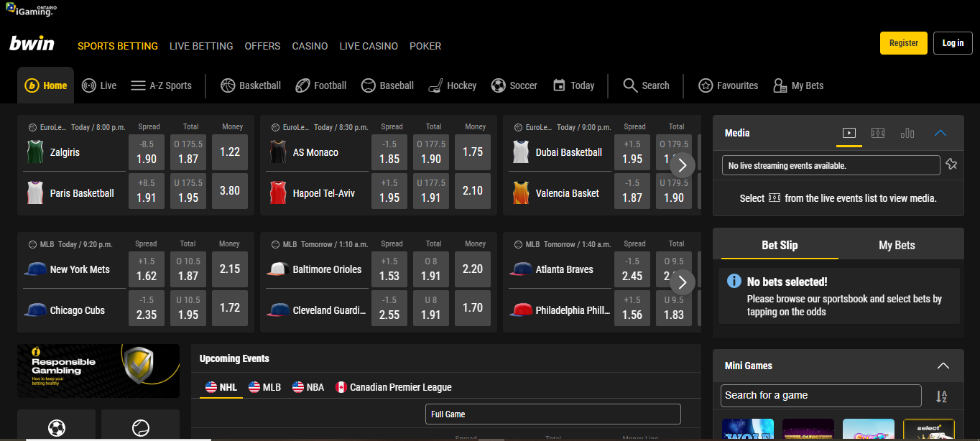980x441 pixels.
Task: Go to Football sport
Action: [x=320, y=85]
